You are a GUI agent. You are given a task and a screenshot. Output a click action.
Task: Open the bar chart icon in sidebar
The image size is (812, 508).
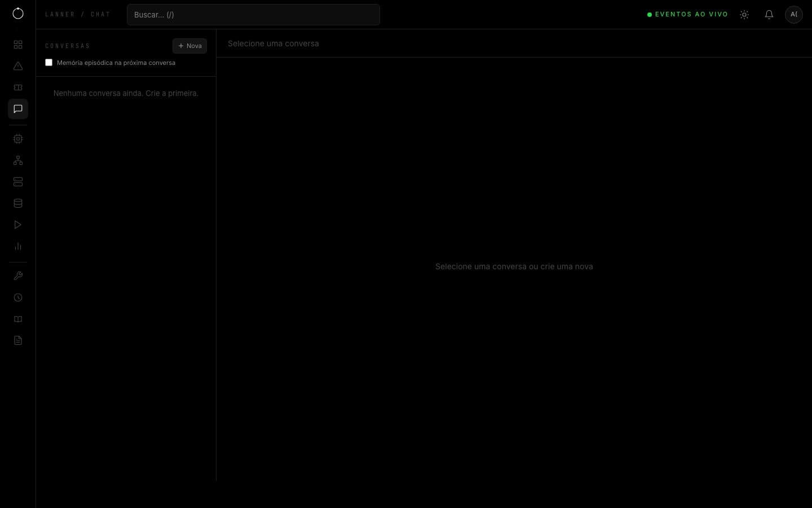point(18,246)
